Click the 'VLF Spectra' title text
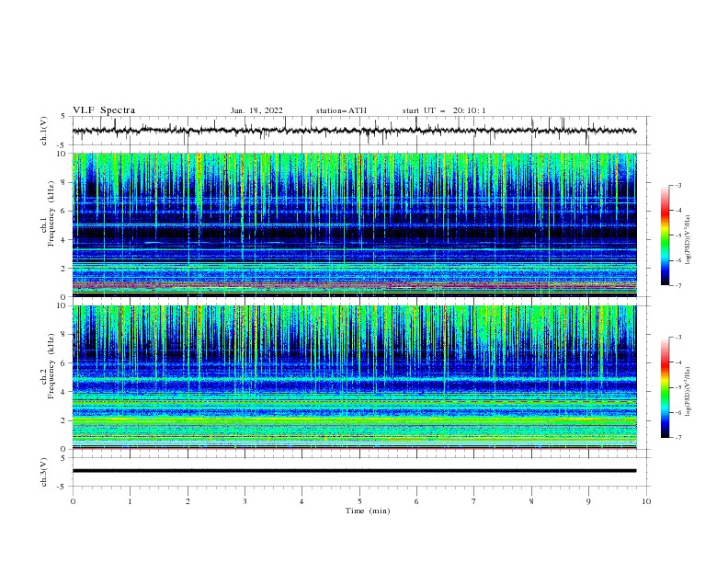Viewport: 728px width, 563px height. [104, 110]
